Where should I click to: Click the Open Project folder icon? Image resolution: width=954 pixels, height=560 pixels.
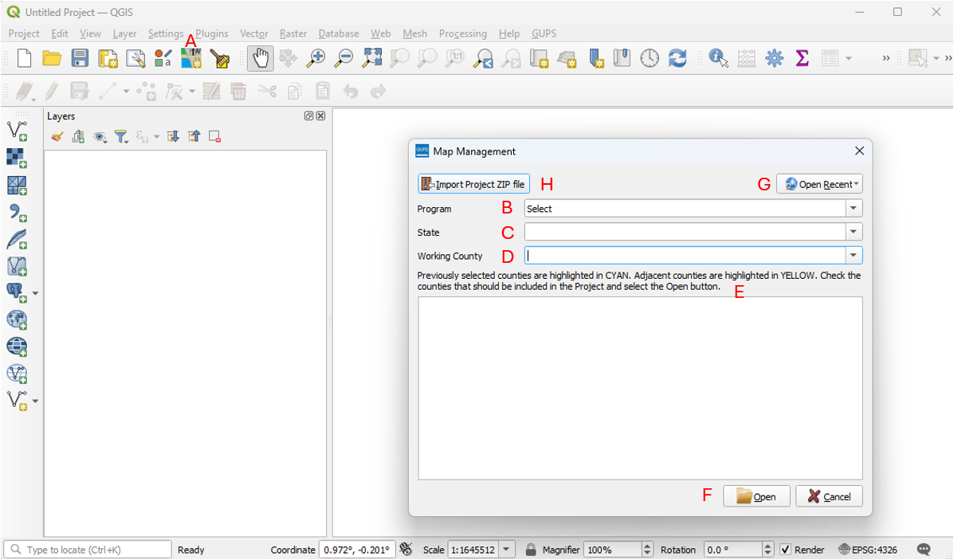[52, 58]
